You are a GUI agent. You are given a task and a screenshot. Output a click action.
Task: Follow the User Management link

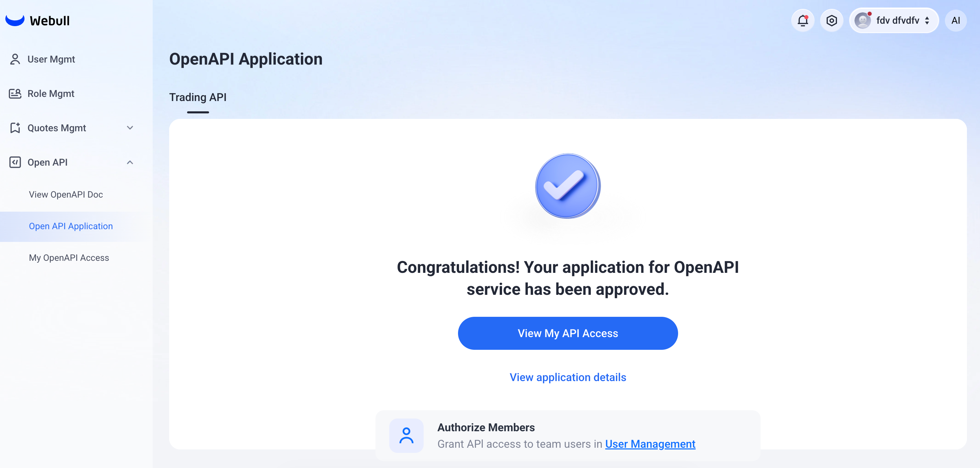pyautogui.click(x=650, y=444)
